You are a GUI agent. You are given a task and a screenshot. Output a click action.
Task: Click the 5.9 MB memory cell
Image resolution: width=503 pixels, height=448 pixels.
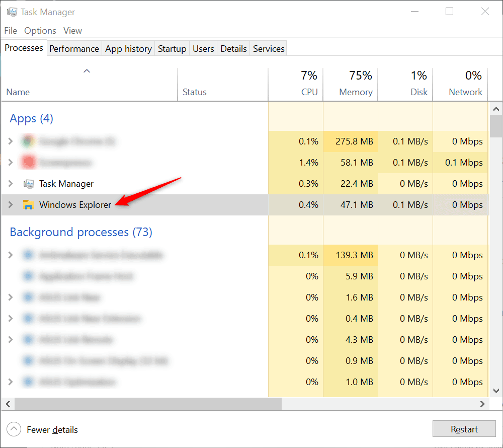[x=350, y=276]
